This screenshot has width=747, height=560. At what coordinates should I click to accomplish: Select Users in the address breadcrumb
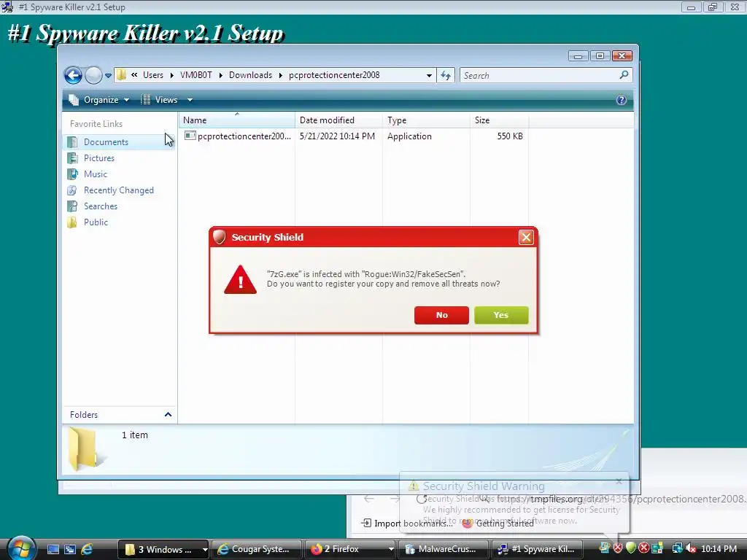[x=153, y=75]
